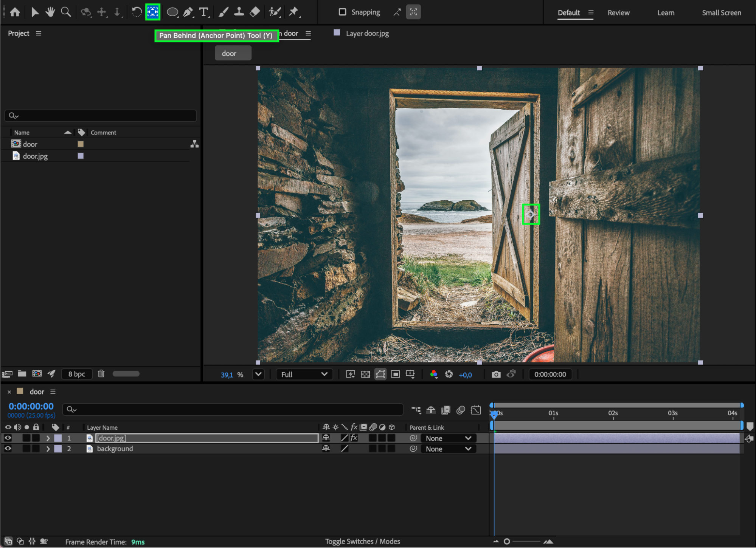Select the Rotation tool
Screen dimensions: 756x548
[137, 12]
